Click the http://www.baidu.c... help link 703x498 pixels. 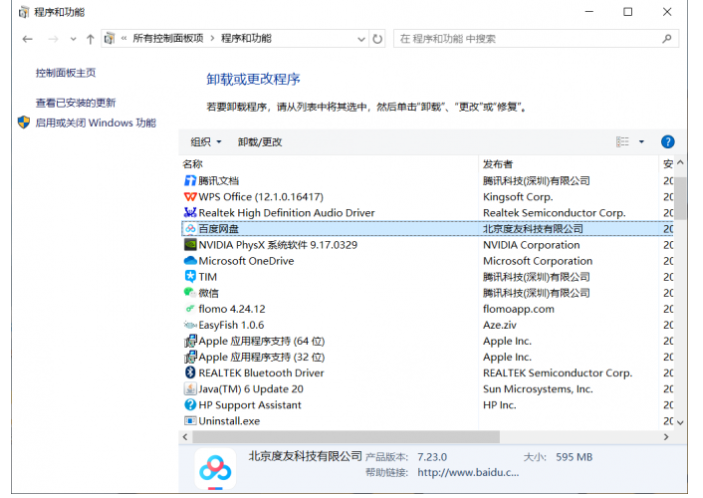pos(468,472)
